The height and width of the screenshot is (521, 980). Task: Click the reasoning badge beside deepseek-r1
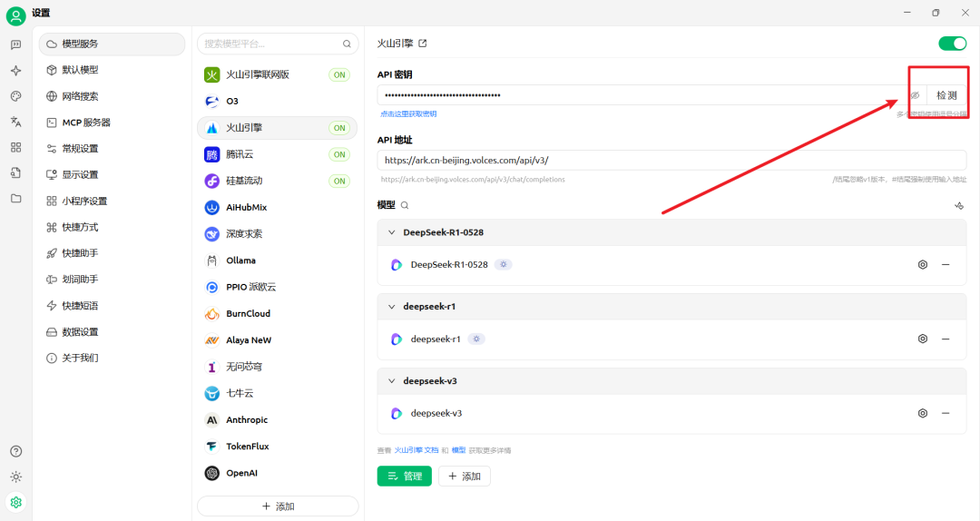click(x=476, y=339)
